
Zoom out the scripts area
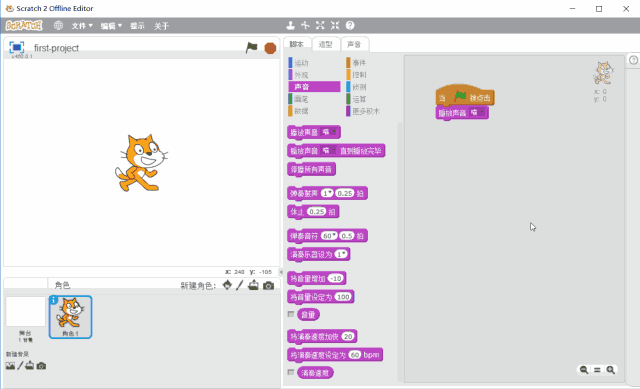[584, 369]
